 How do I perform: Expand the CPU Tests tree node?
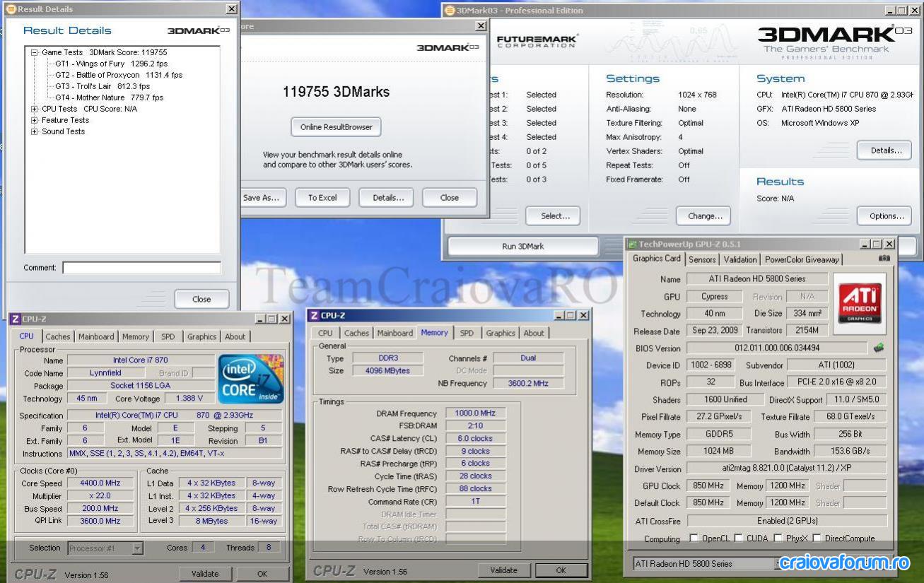(x=34, y=109)
